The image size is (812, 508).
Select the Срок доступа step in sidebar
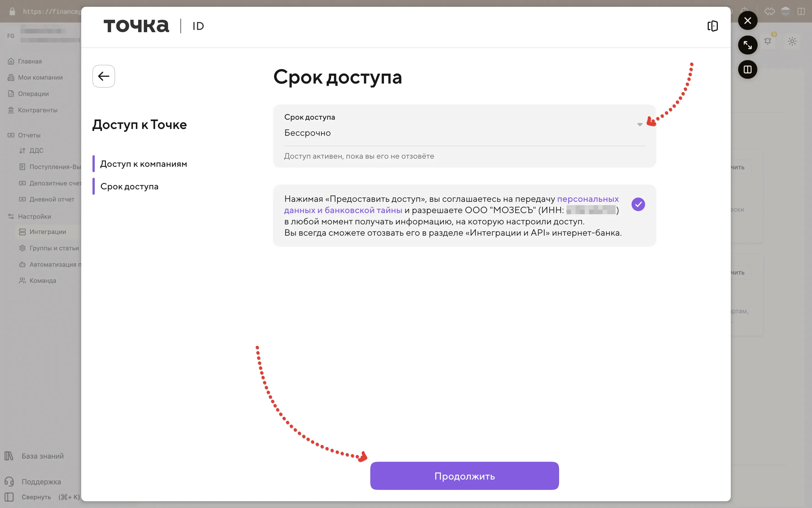click(129, 187)
